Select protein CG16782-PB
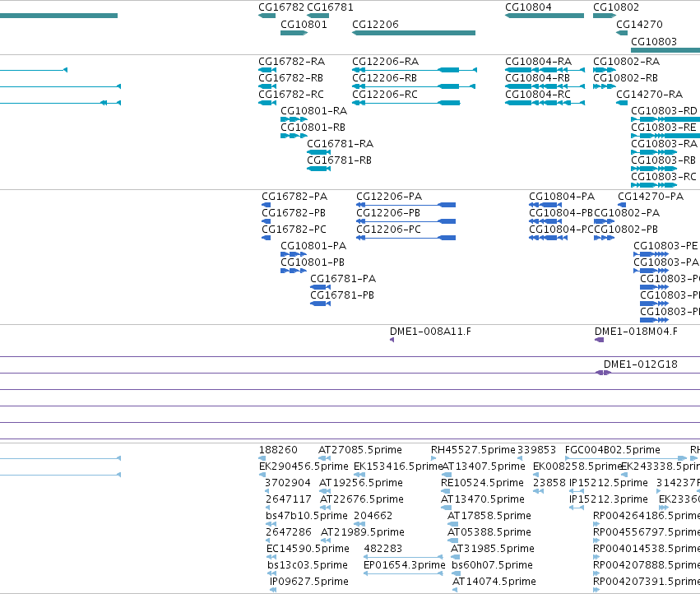Viewport: 700px width, 594px height. click(x=294, y=213)
